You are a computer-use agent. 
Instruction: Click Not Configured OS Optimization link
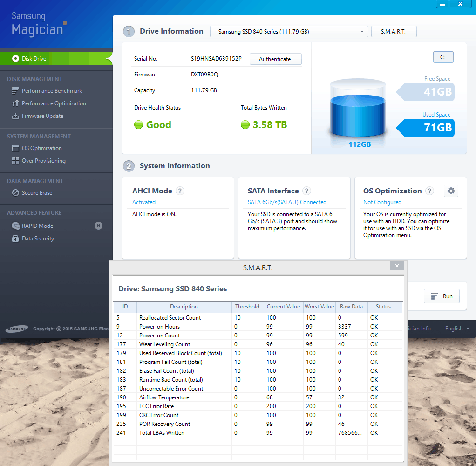382,202
